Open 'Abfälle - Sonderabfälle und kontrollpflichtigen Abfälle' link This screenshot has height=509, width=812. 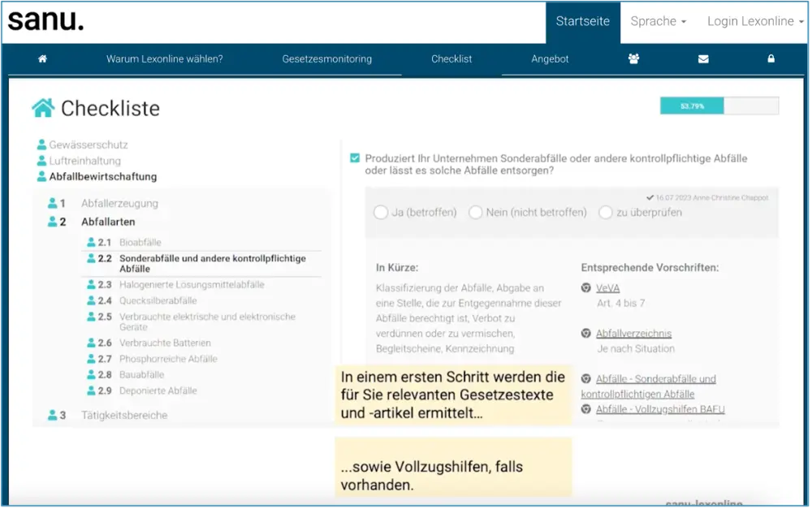648,386
